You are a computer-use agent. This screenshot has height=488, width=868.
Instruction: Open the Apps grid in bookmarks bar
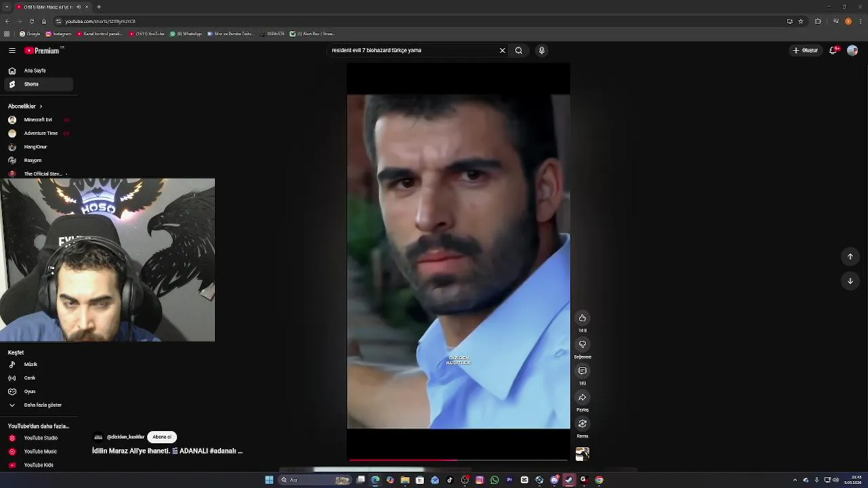click(x=7, y=34)
